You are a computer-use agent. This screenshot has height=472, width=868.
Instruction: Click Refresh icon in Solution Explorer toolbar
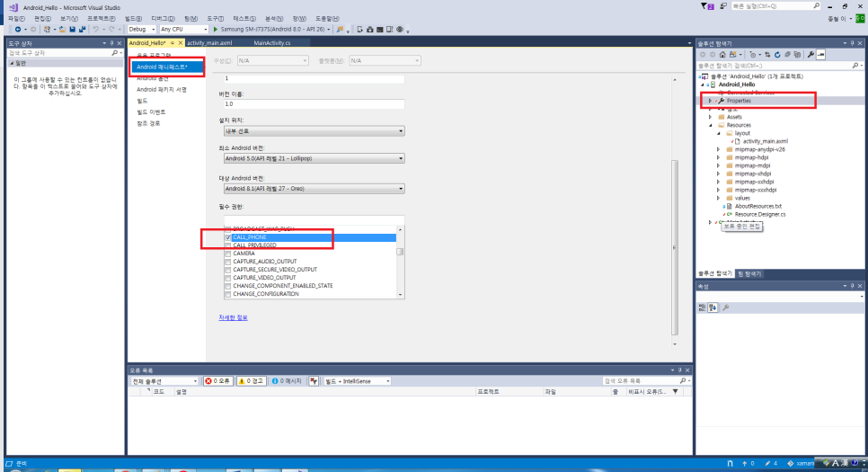tap(777, 55)
